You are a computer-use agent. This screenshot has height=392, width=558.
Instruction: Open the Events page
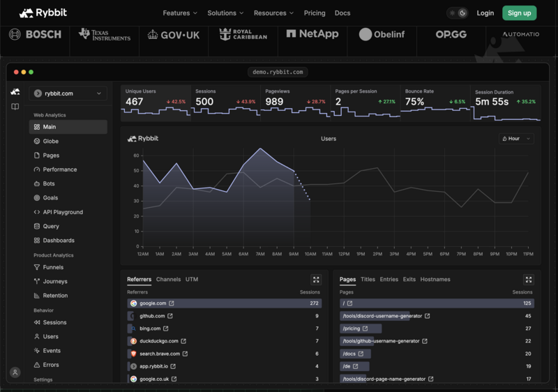(x=68, y=351)
